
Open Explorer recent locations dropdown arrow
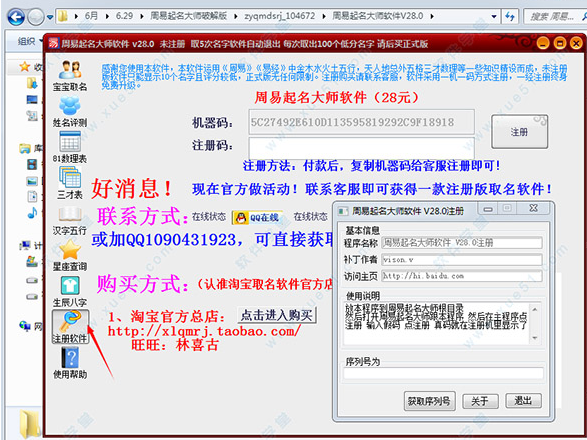coord(50,17)
